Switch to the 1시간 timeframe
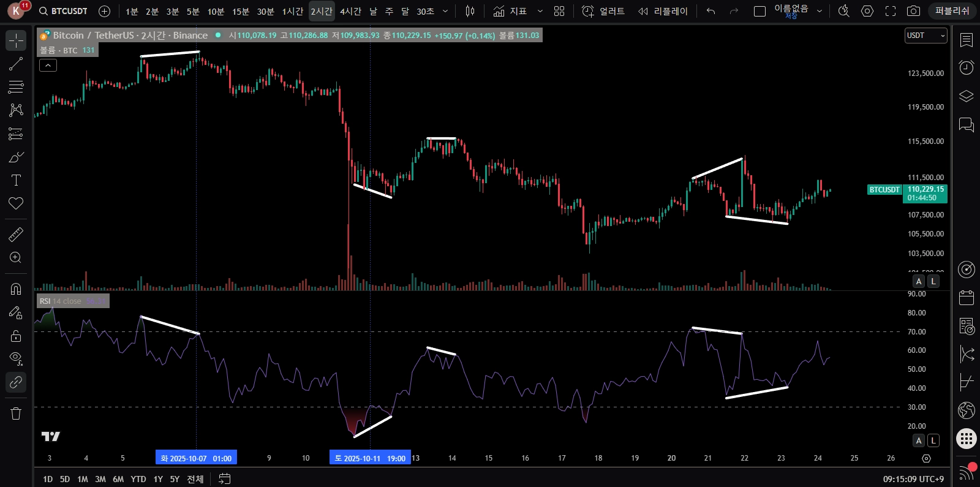This screenshot has height=487, width=980. (x=293, y=11)
